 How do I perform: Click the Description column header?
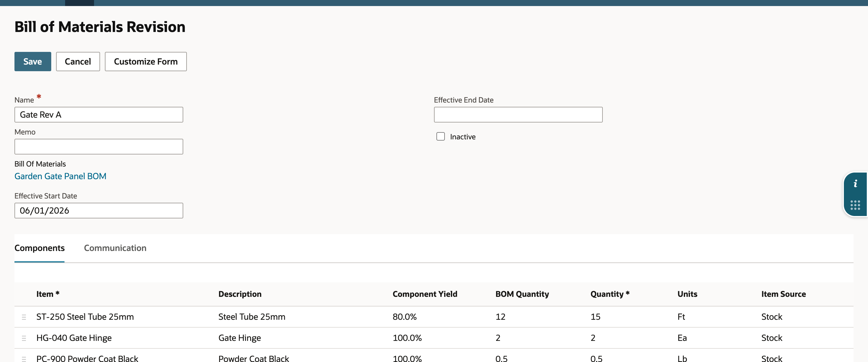(x=240, y=294)
